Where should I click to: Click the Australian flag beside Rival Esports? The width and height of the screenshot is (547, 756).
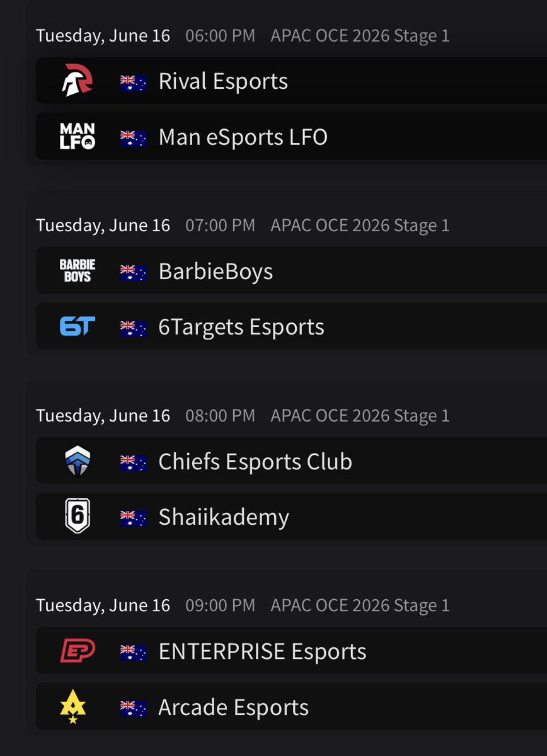click(x=134, y=82)
